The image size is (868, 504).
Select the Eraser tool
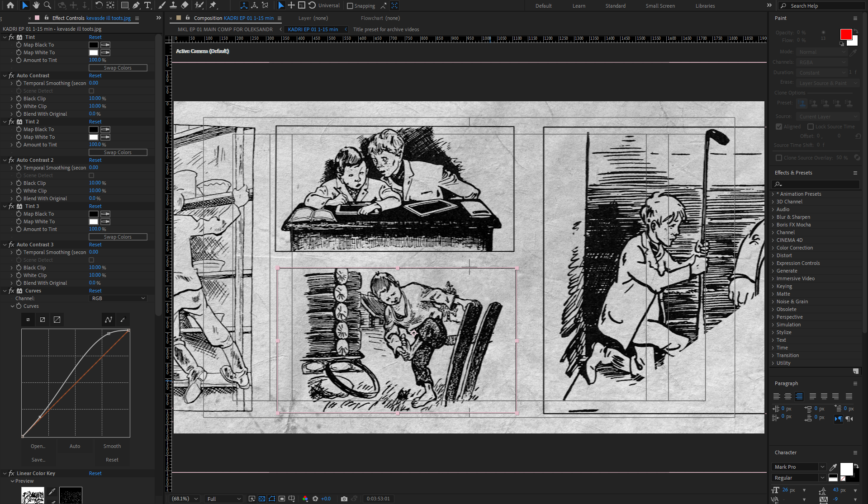click(x=185, y=5)
